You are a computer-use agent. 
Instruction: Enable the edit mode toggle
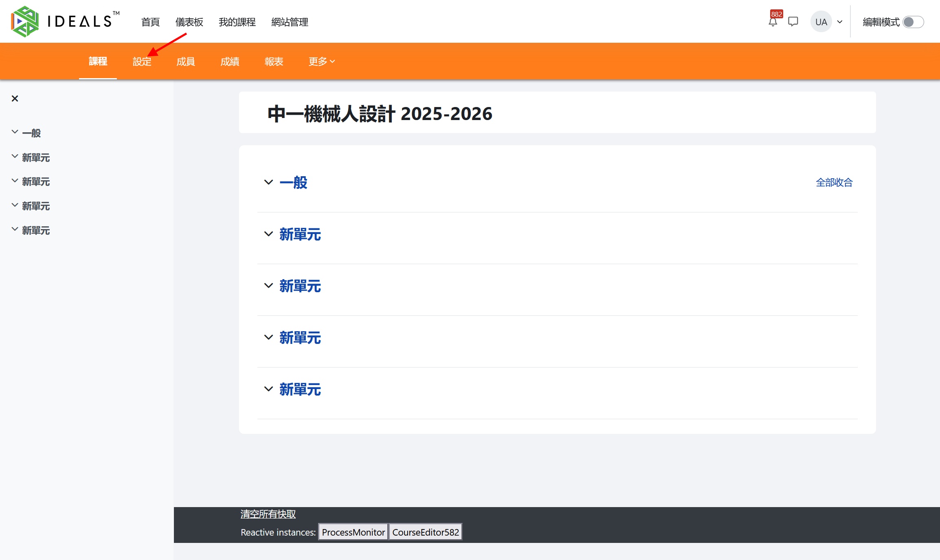pyautogui.click(x=913, y=22)
